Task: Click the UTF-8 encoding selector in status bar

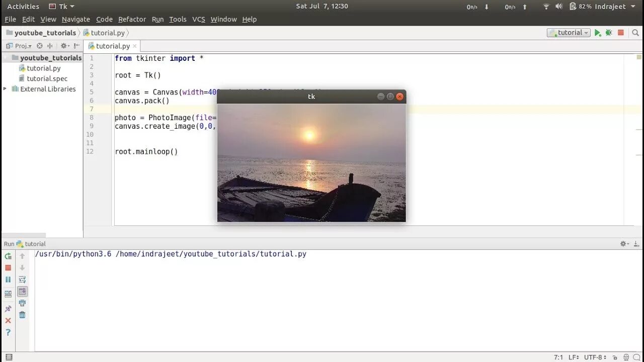Action: 595,357
